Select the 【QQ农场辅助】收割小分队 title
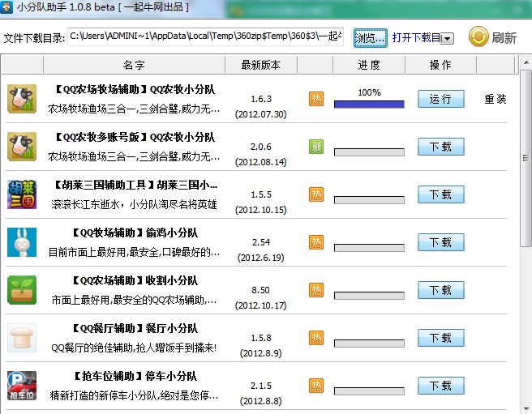 (x=135, y=281)
